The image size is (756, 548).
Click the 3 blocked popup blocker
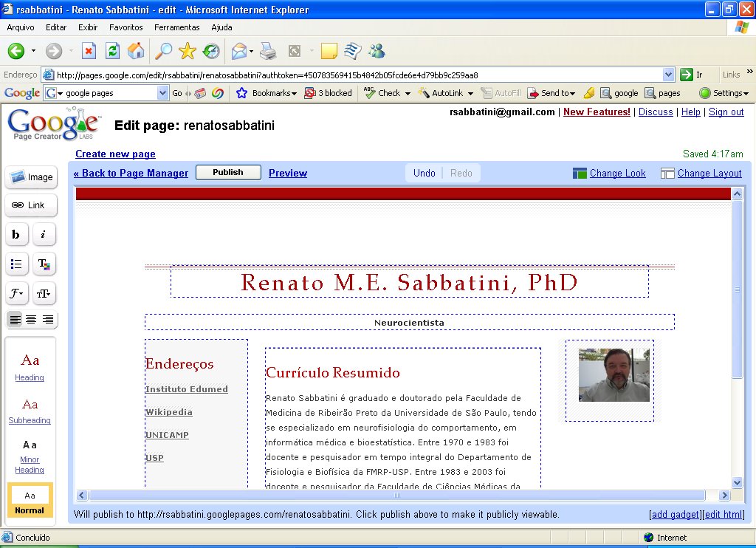pos(329,92)
